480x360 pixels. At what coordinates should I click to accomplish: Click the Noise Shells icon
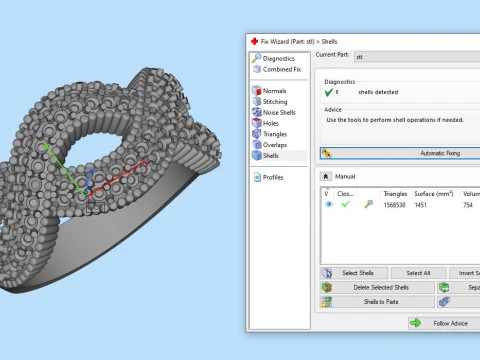pos(257,112)
